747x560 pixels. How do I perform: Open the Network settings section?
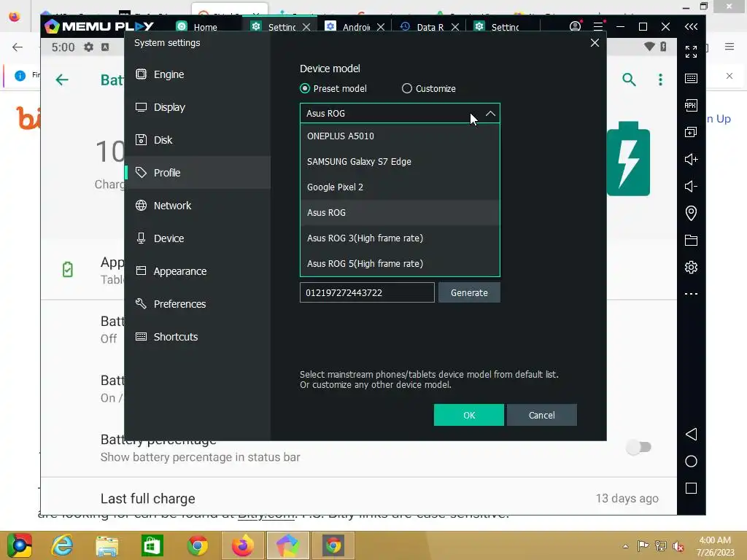click(x=197, y=205)
